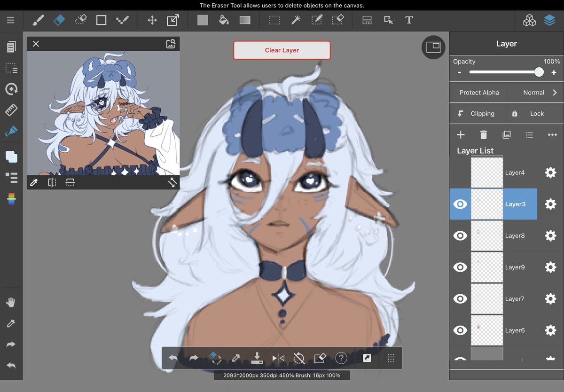Select the Gradient tool in the top toolbar
The height and width of the screenshot is (392, 564).
(x=245, y=20)
